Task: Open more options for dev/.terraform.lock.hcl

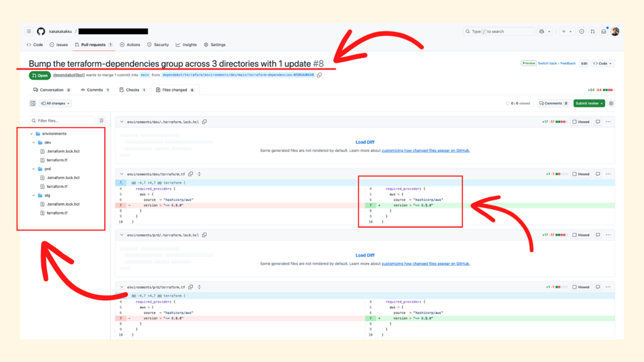Action: pyautogui.click(x=608, y=122)
